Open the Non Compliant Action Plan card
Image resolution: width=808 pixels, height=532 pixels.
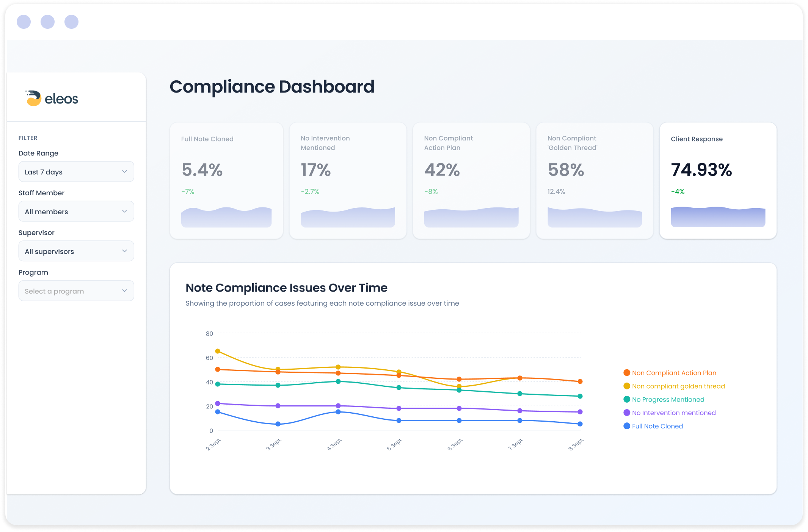471,180
